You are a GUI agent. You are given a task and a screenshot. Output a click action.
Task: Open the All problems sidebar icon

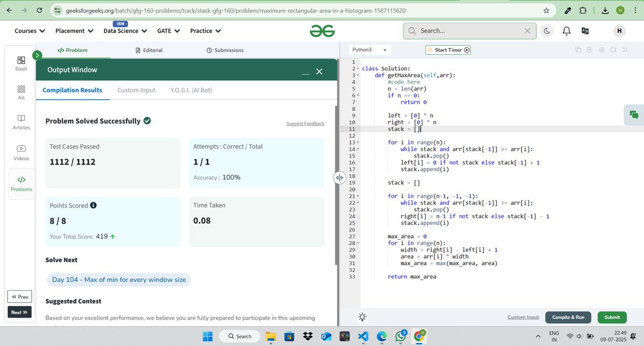tap(21, 92)
